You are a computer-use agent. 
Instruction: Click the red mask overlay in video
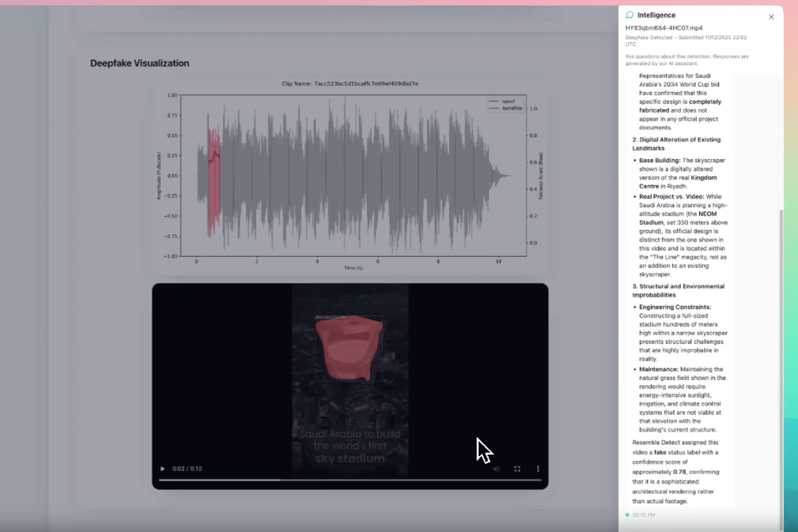[x=349, y=346]
